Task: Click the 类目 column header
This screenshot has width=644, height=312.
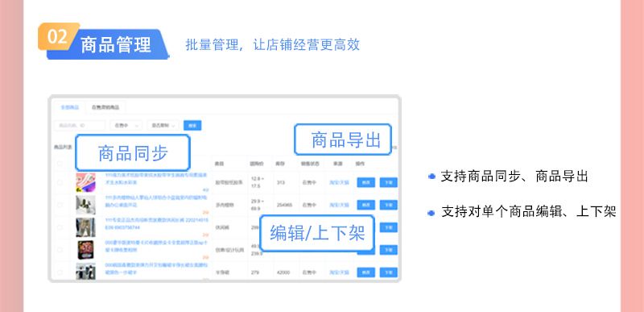Action: coord(219,164)
